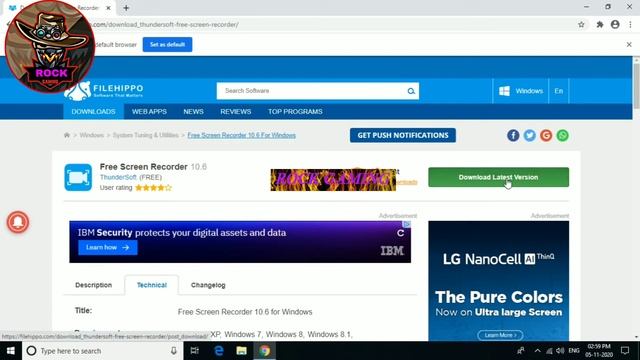Click the user rating stars
Viewport: 640px width, 360px height.
(153, 188)
